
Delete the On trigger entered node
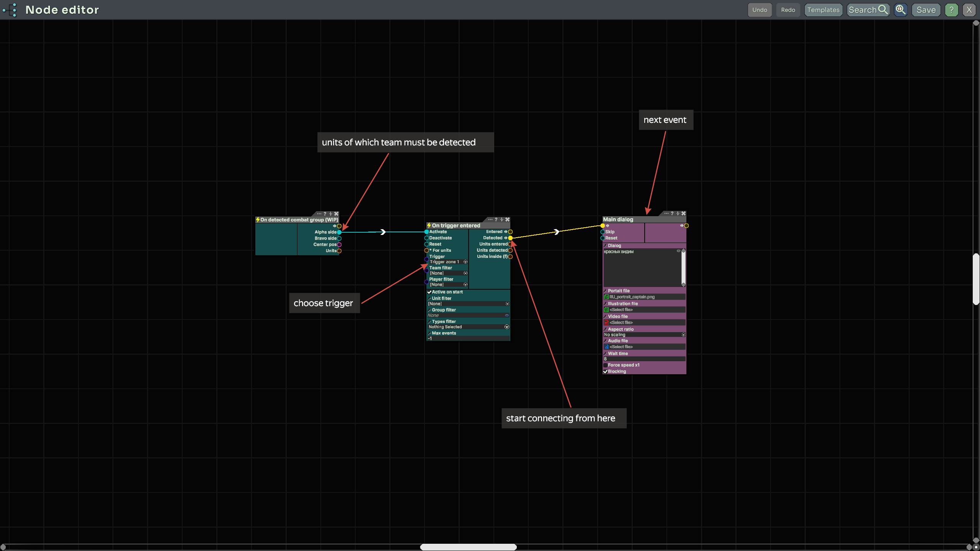tap(508, 220)
